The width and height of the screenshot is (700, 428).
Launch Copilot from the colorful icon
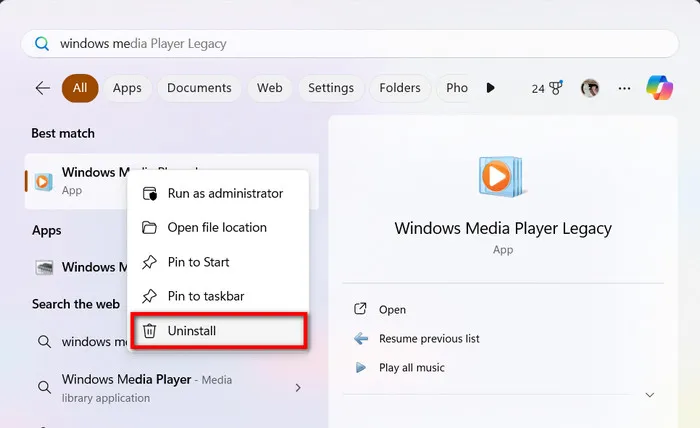tap(659, 88)
